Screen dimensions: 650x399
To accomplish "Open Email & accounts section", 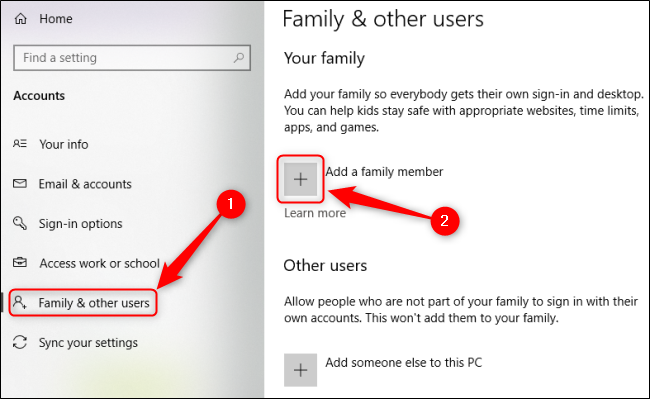I will tap(85, 184).
